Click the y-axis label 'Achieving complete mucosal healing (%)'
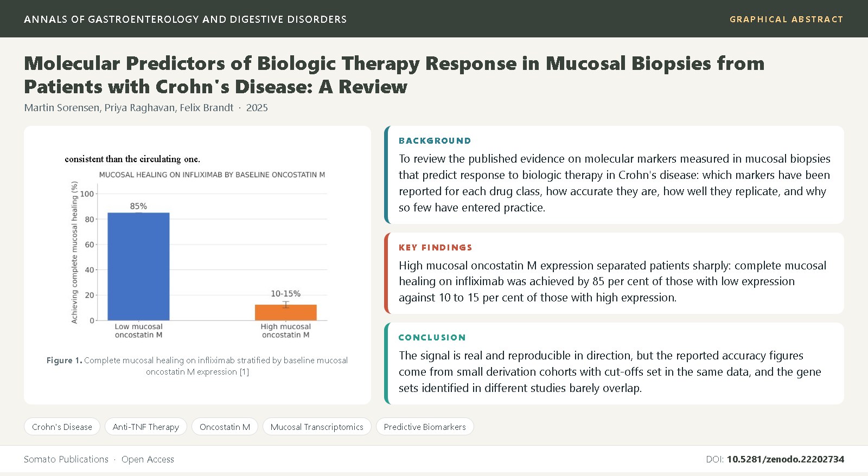 click(x=74, y=252)
